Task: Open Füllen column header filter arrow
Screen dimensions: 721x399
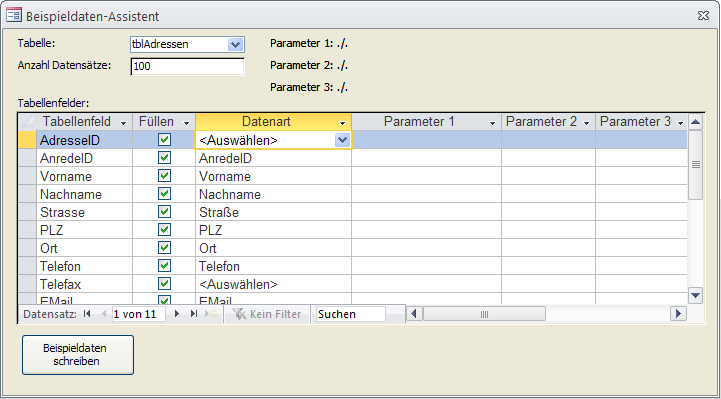Action: (186, 123)
